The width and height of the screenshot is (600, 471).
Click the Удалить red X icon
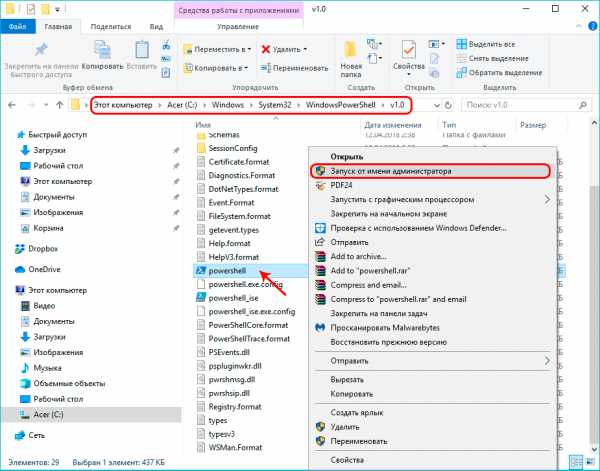(266, 49)
